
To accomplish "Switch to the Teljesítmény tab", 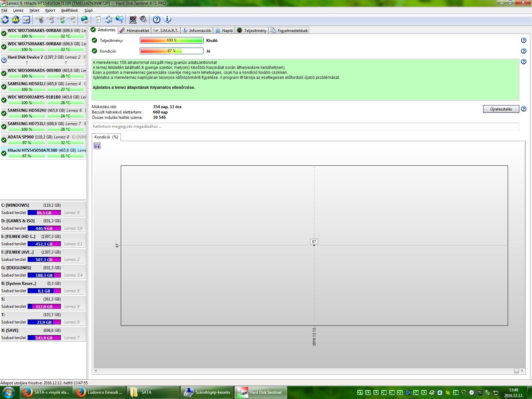I will coord(252,30).
